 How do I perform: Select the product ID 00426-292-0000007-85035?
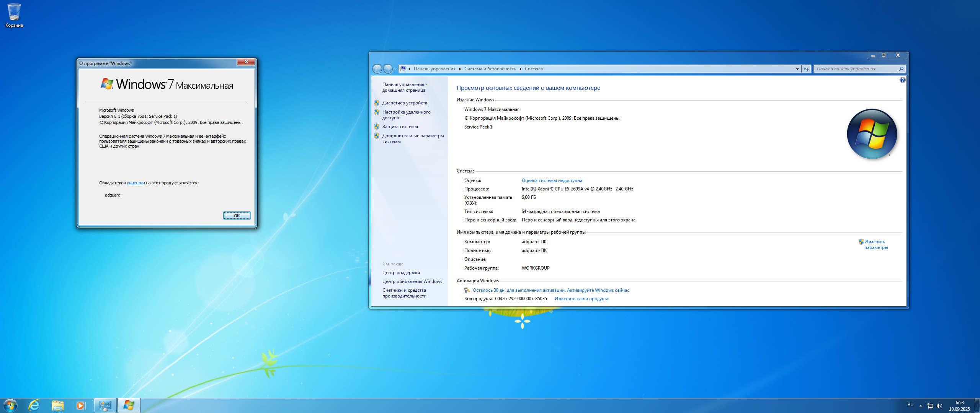pyautogui.click(x=521, y=299)
